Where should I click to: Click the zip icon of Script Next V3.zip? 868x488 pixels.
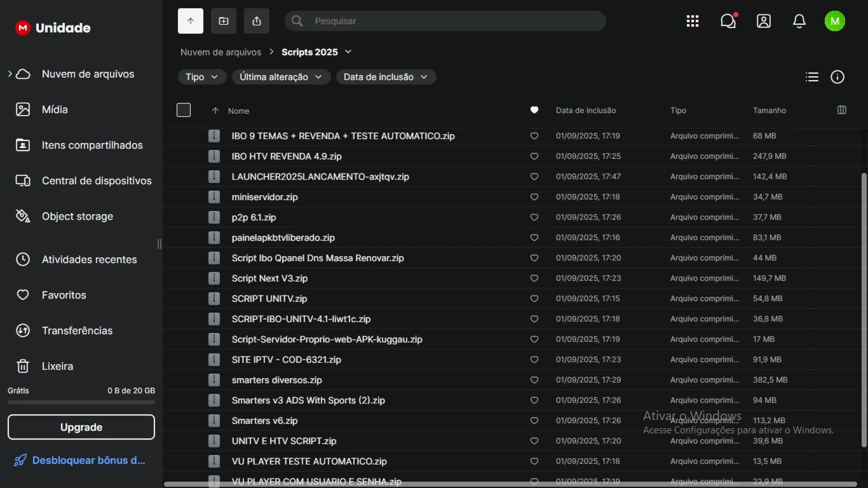[214, 278]
